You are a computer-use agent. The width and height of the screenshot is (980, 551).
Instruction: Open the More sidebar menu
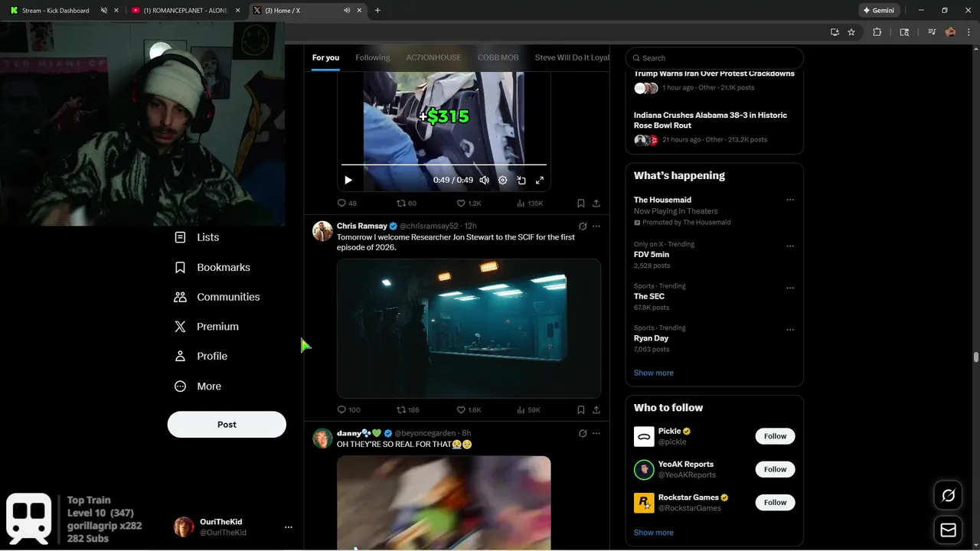coord(198,386)
